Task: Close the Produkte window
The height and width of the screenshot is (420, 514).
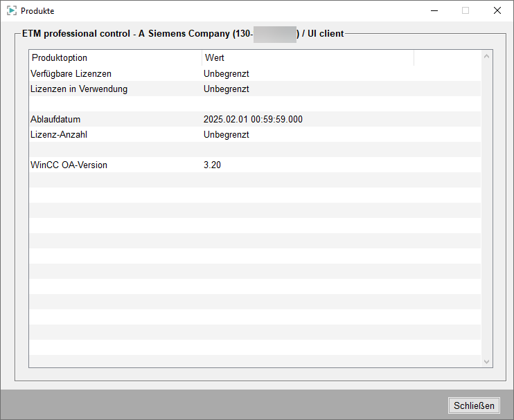Action: 497,11
